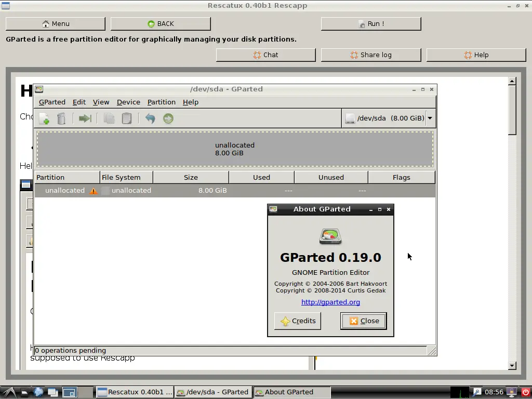Open the Device menu
532x399 pixels.
[128, 102]
